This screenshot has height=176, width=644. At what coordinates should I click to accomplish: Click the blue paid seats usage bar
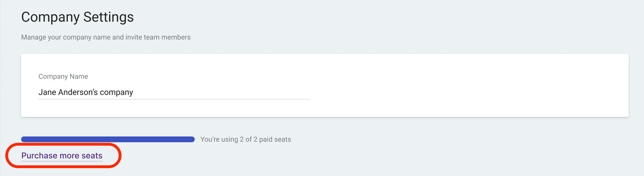point(108,139)
